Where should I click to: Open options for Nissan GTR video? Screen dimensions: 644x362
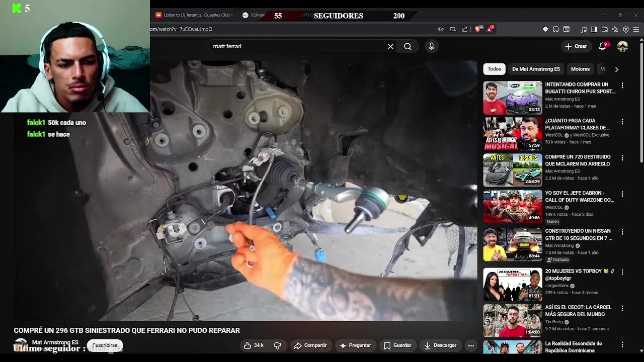click(x=622, y=232)
